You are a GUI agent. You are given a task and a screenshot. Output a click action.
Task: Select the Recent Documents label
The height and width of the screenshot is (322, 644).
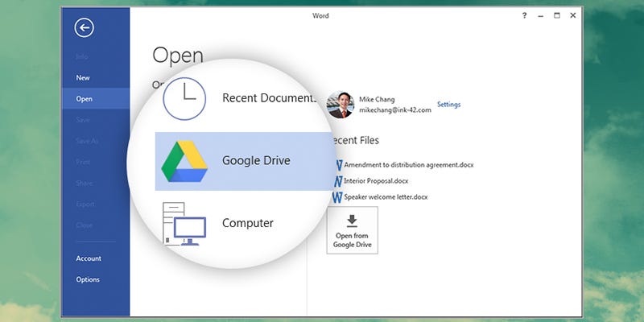click(270, 98)
